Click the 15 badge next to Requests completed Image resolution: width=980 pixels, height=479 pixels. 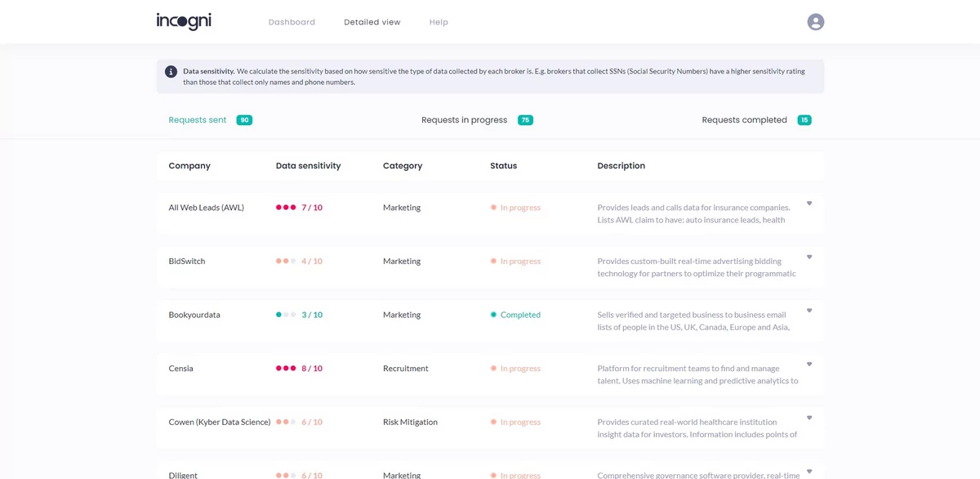tap(804, 120)
